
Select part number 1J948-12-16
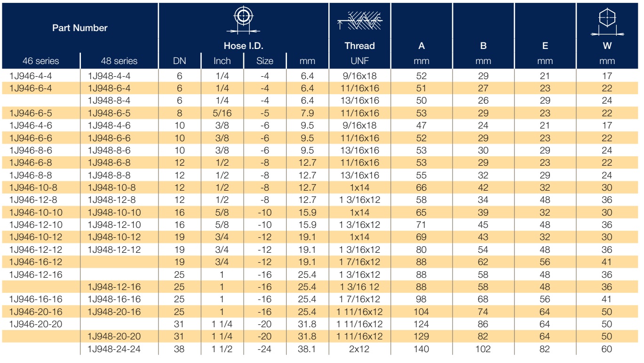(114, 287)
